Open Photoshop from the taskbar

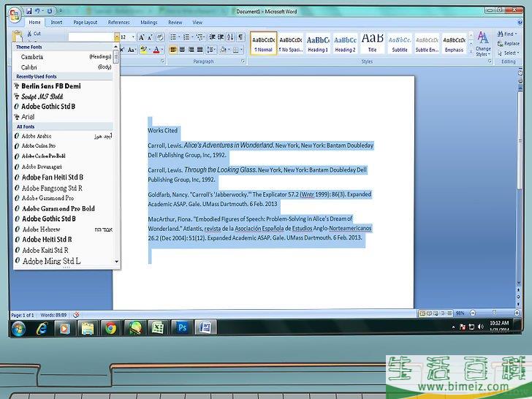coord(182,328)
